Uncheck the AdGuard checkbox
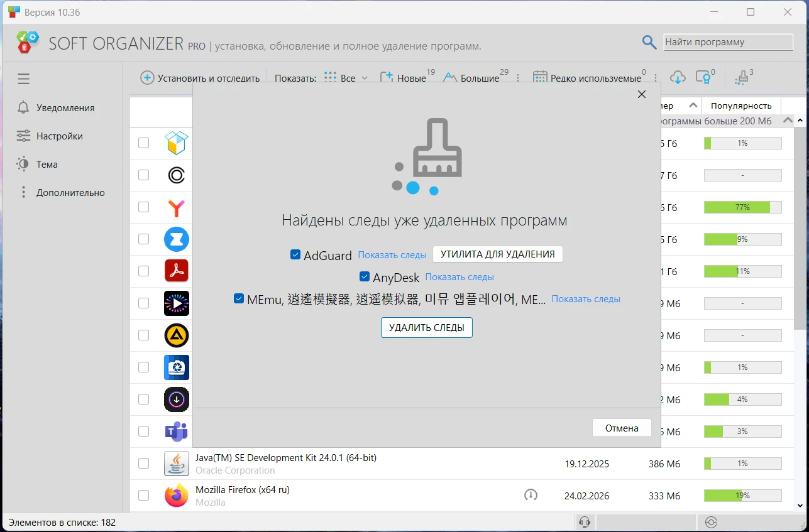This screenshot has width=809, height=532. click(295, 254)
